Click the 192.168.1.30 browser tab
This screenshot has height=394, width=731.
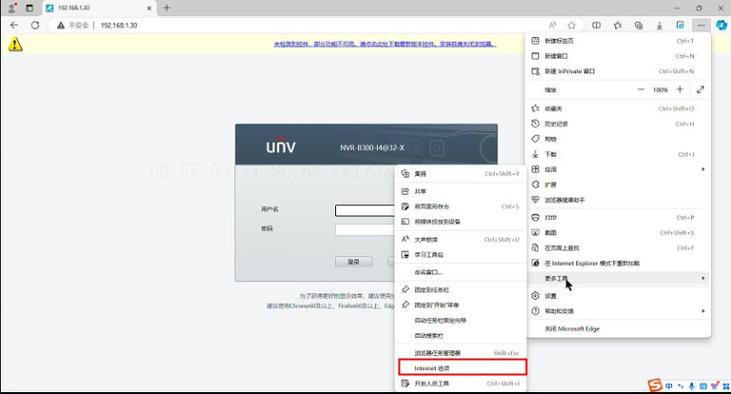click(x=99, y=8)
